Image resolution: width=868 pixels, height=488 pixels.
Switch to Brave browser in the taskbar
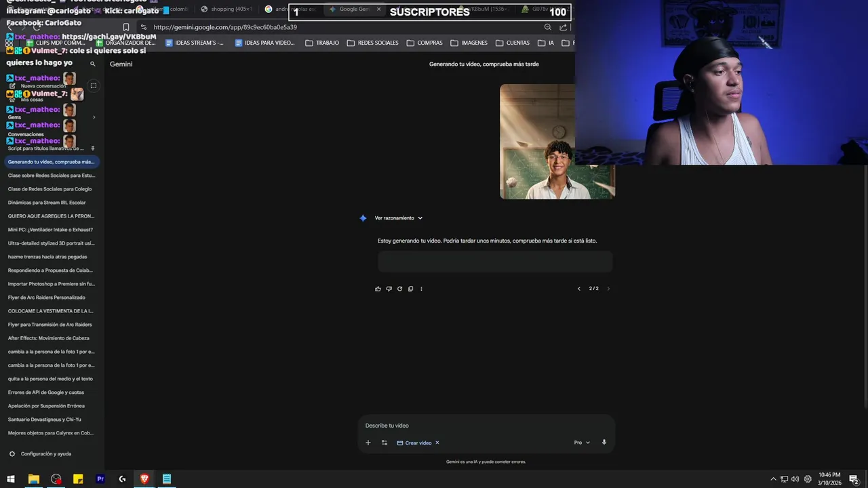point(144,479)
